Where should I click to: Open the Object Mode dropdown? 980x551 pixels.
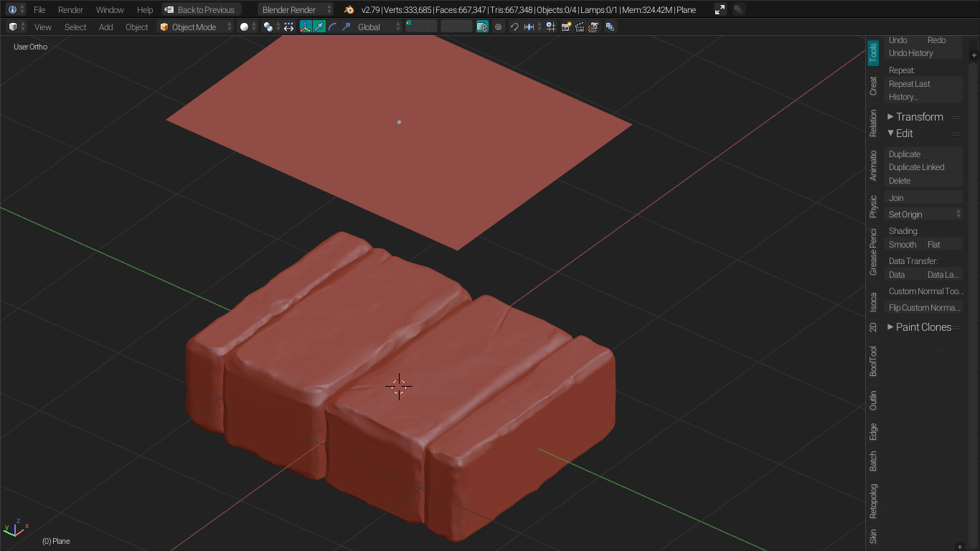click(x=195, y=27)
